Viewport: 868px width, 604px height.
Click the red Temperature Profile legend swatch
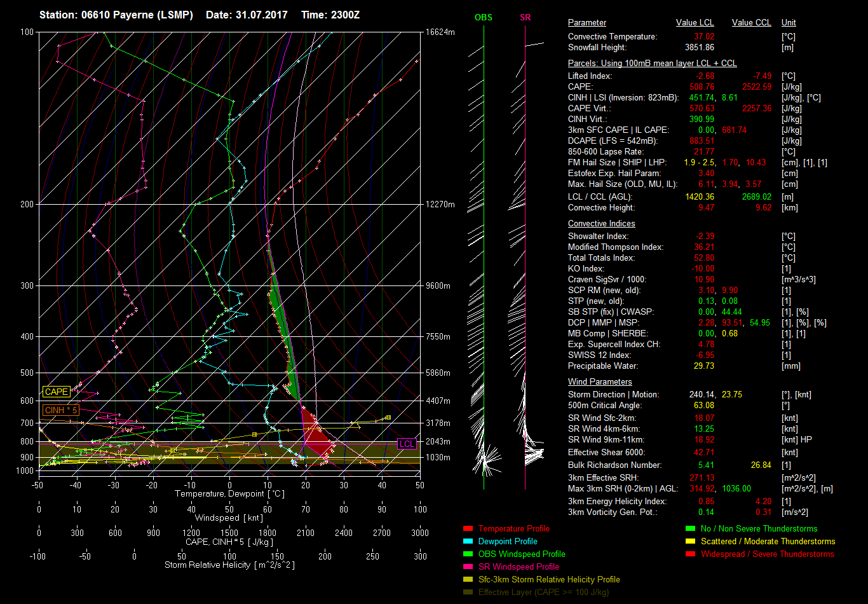coord(468,528)
